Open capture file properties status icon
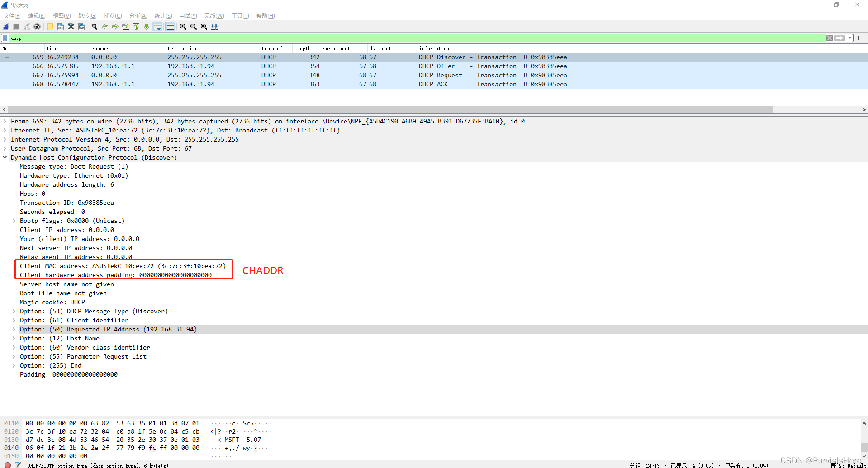The height and width of the screenshot is (468, 868). coord(18,465)
